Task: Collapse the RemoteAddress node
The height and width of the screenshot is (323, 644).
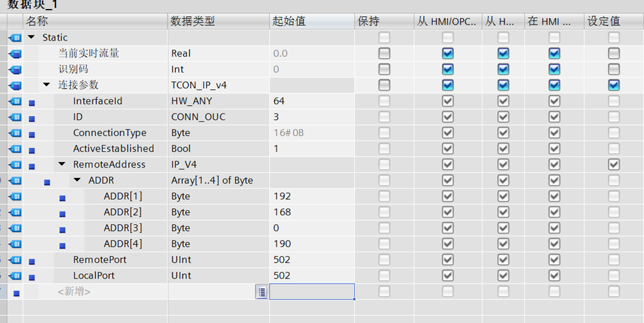Action: click(x=62, y=164)
